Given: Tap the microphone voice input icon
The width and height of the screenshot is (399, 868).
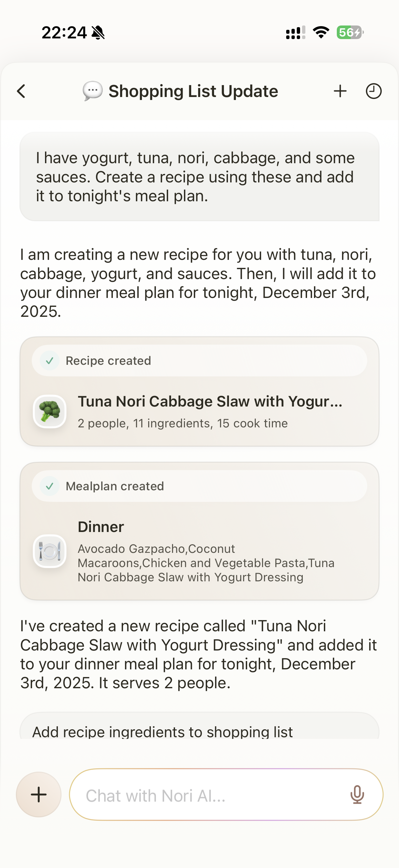Looking at the screenshot, I should 357,795.
